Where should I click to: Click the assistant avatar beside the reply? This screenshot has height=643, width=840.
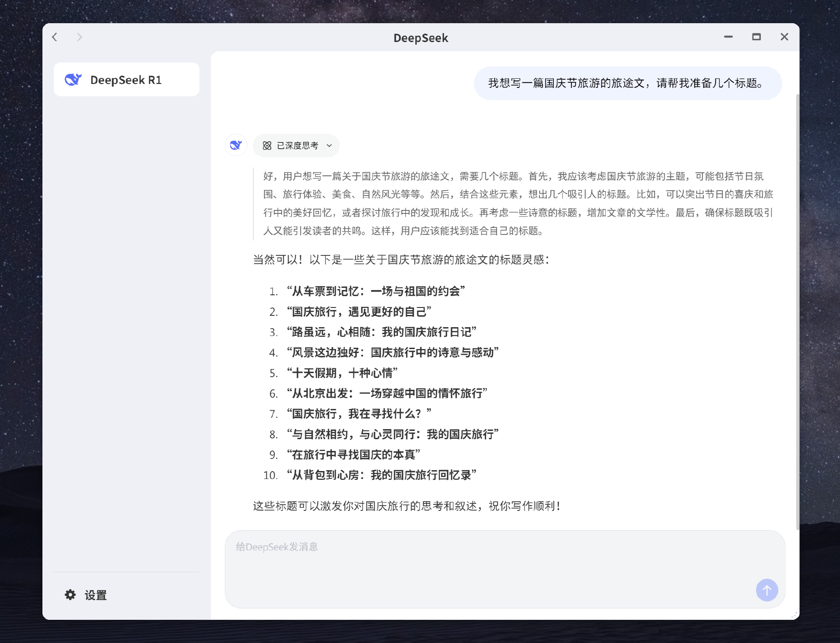click(236, 145)
